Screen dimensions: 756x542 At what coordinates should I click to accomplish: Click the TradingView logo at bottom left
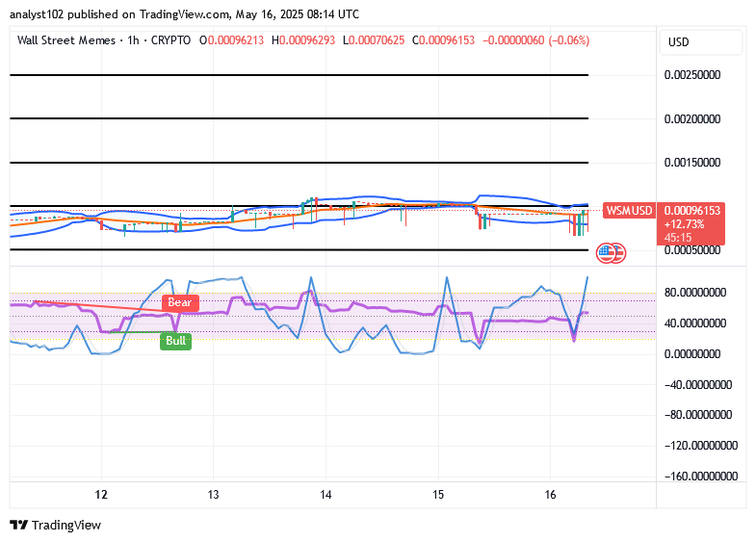56,525
